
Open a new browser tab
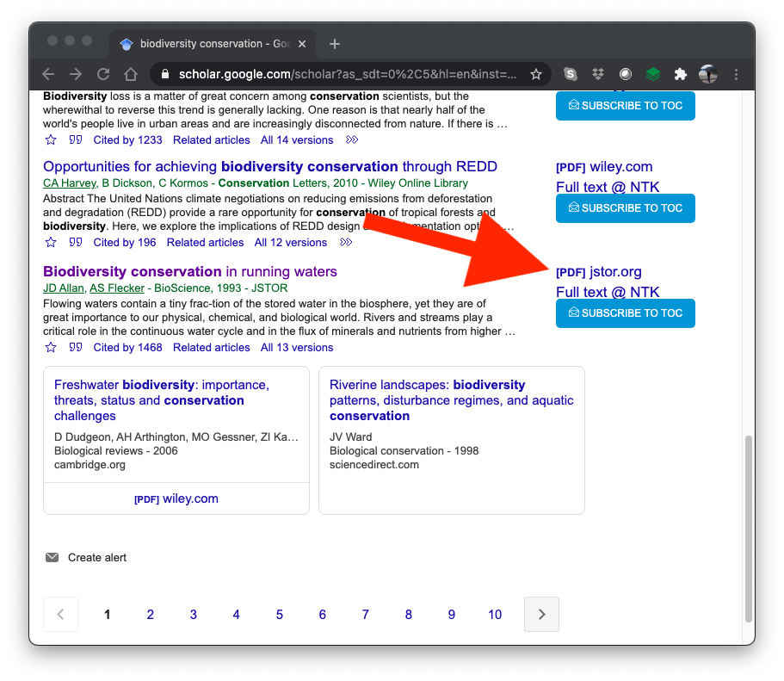[x=335, y=44]
